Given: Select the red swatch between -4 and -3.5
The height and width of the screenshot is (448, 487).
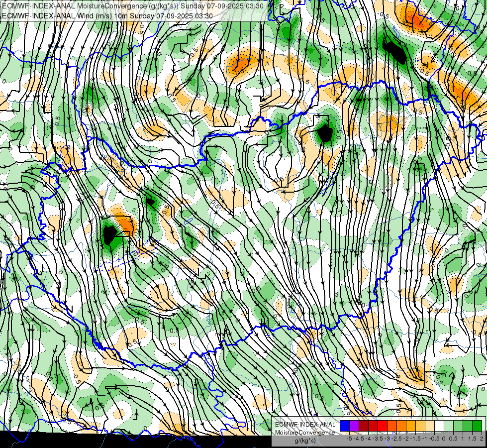Looking at the screenshot, I should 373,426.
